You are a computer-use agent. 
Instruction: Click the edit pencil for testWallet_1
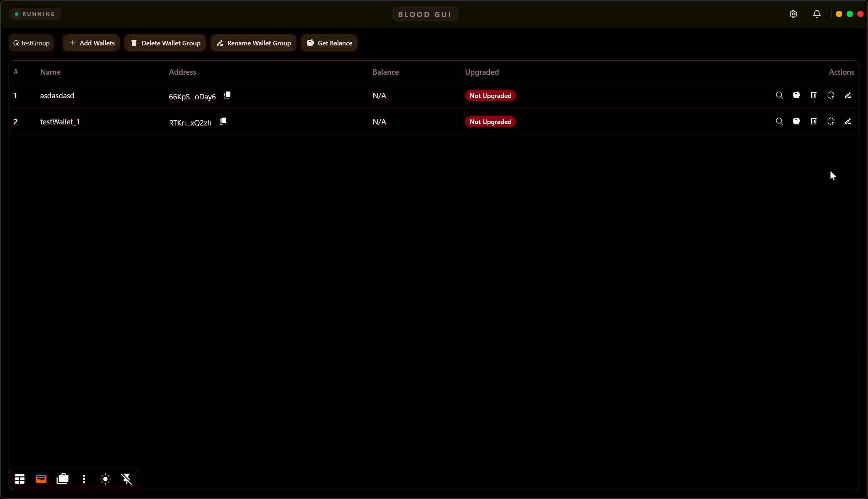coord(848,122)
